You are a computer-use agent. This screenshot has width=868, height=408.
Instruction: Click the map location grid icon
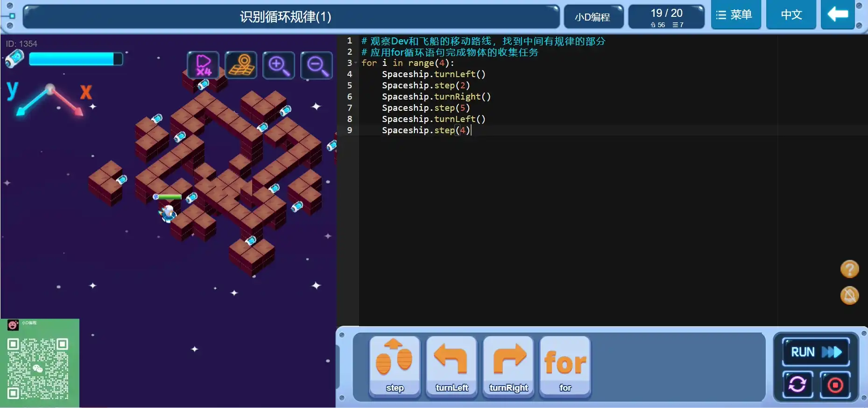[x=241, y=65]
